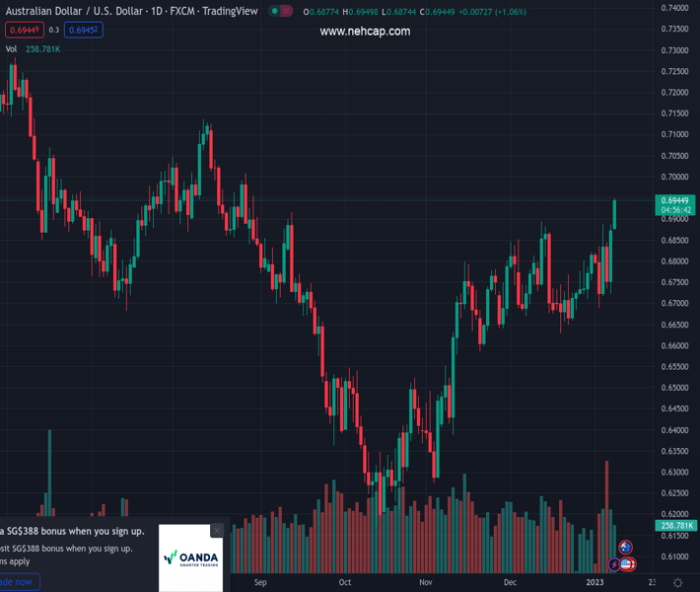The height and width of the screenshot is (592, 700).
Task: Click the current price label 0.69449 on axis
Action: point(674,200)
